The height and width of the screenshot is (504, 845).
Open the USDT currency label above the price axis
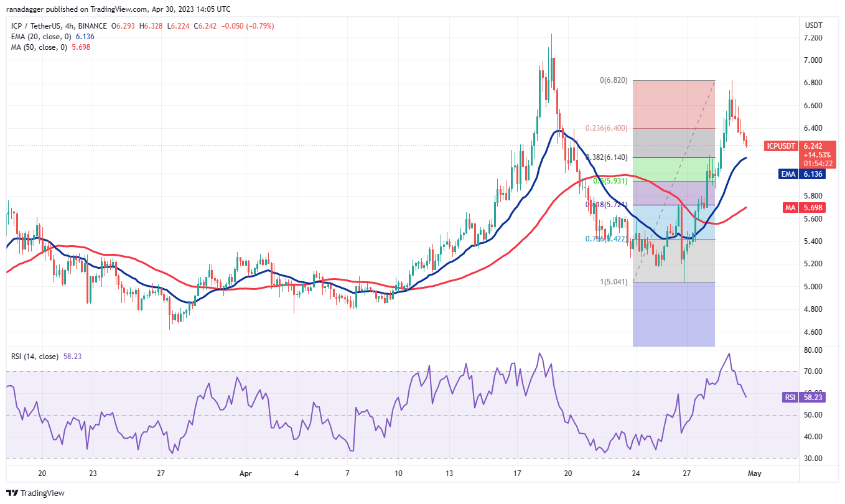(813, 26)
